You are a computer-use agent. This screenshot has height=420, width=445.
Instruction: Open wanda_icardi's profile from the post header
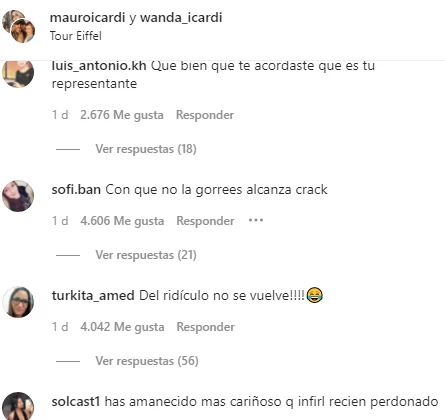(x=181, y=17)
